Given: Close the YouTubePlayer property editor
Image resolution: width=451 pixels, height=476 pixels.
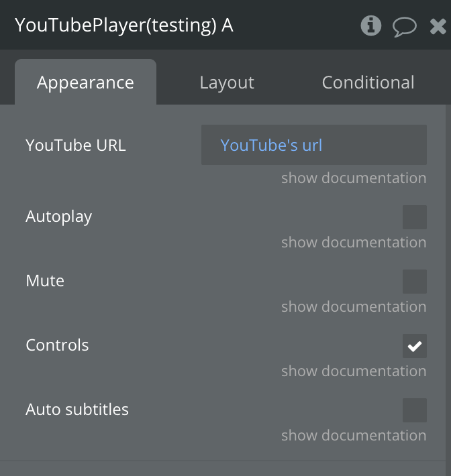Looking at the screenshot, I should click(x=438, y=26).
